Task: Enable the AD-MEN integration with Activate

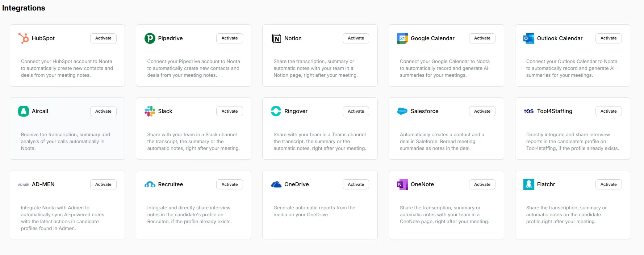Action: pyautogui.click(x=103, y=184)
